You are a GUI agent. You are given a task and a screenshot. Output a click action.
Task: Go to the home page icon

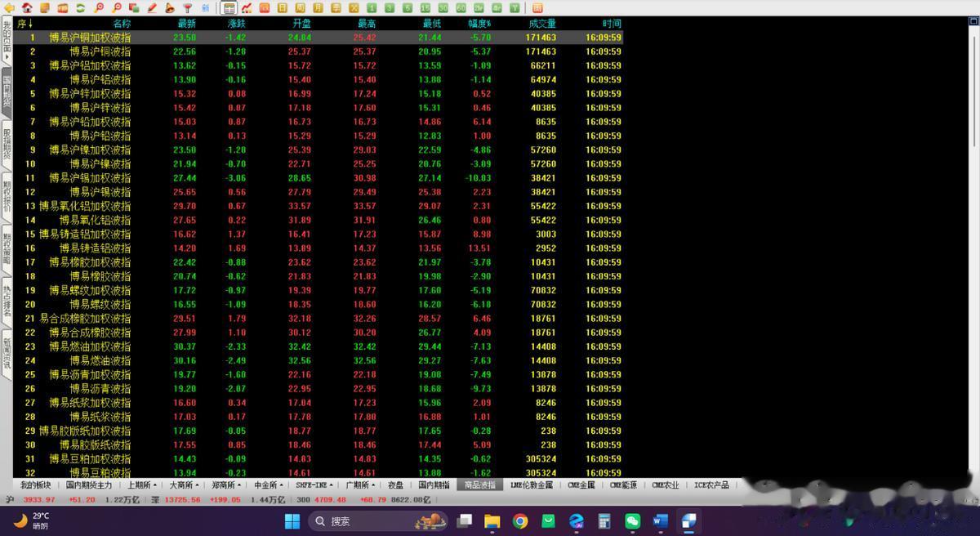[27, 8]
